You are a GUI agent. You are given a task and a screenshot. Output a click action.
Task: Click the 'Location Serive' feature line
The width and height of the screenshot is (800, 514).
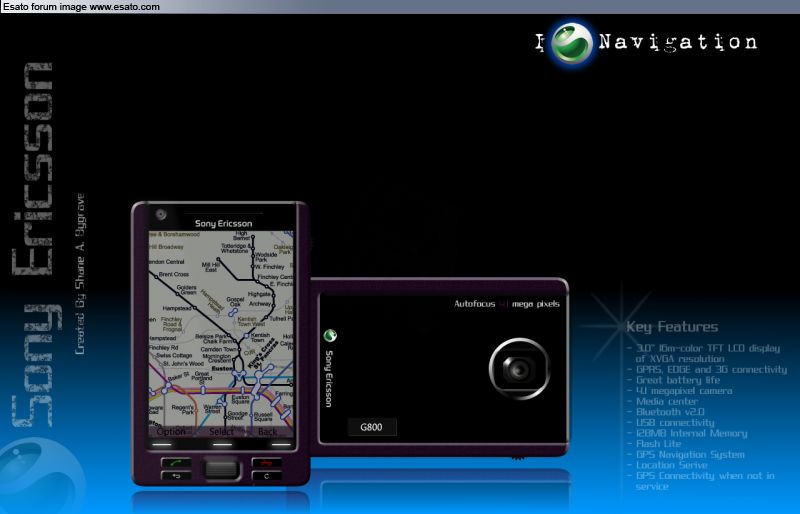(x=671, y=465)
